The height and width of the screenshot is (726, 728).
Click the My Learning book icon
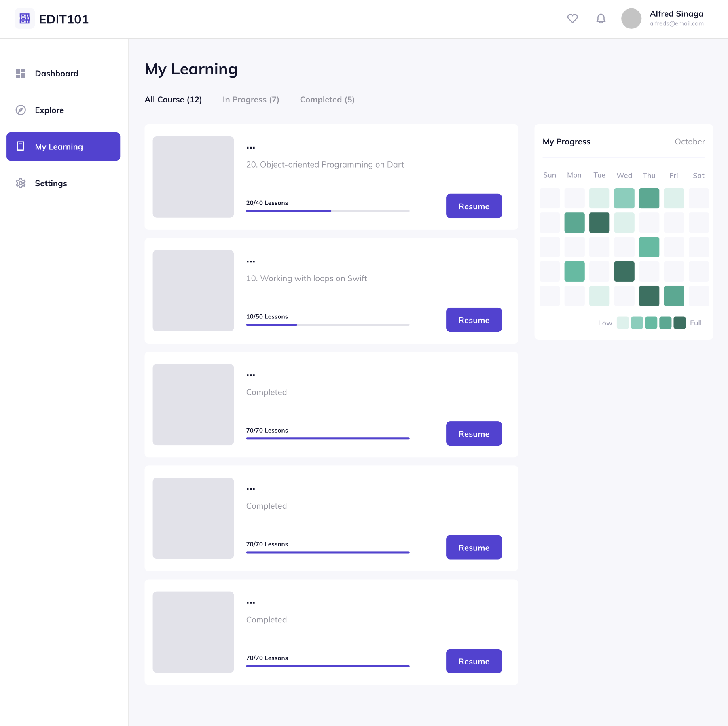[x=21, y=146]
